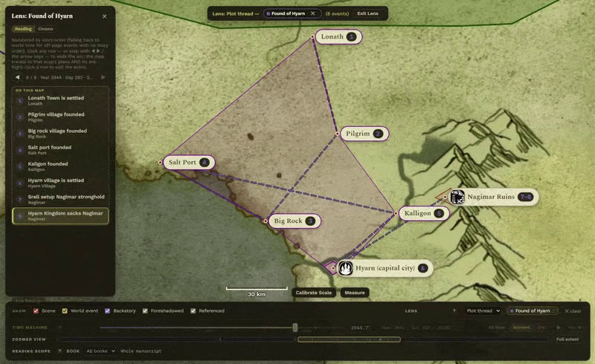Select 'Srell setup Nagimar stronghold' event row
Viewport: 595px width, 364px height.
[x=61, y=199]
